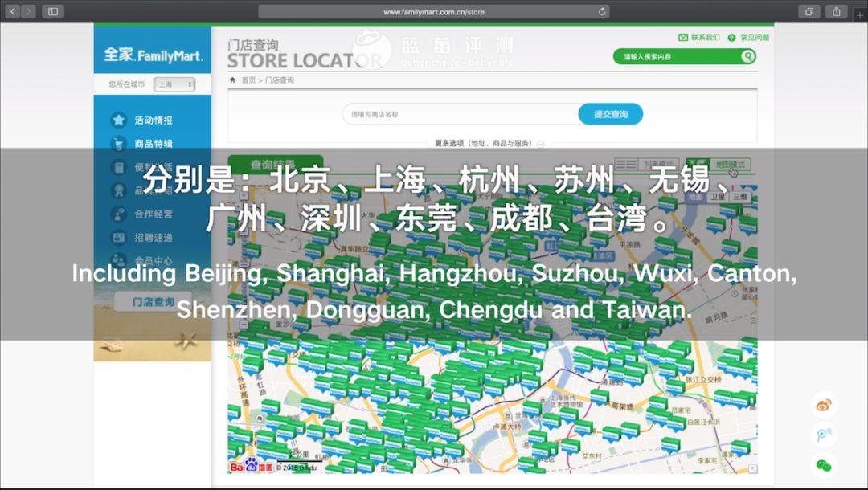
Task: Click the star icon beside 活动情报
Action: pyautogui.click(x=118, y=120)
